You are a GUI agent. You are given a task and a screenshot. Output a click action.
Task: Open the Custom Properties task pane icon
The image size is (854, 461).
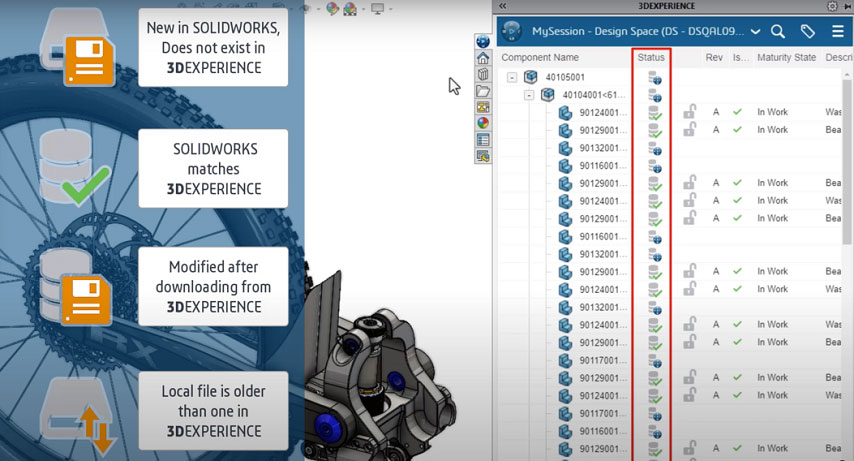pos(483,139)
